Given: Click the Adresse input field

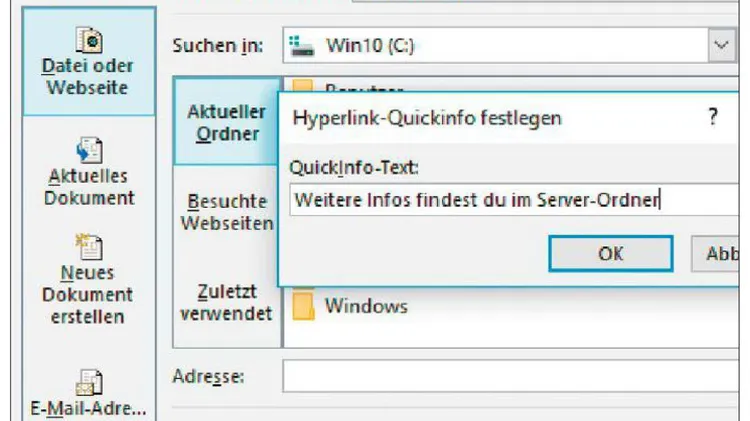Looking at the screenshot, I should (x=510, y=377).
